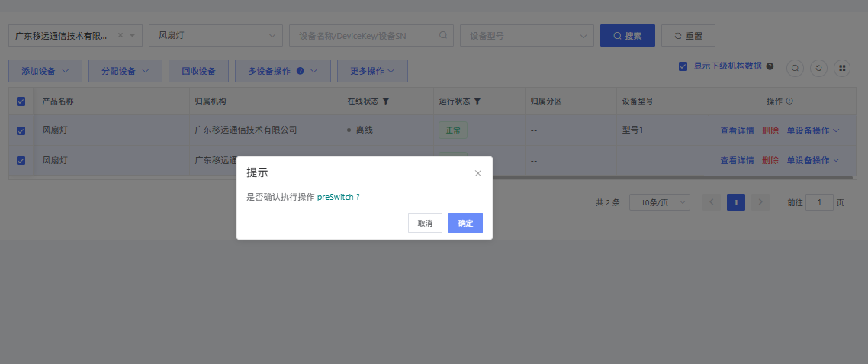This screenshot has height=364, width=868.
Task: Clear the 广东移远通信技术 organization selection
Action: pyautogui.click(x=121, y=35)
